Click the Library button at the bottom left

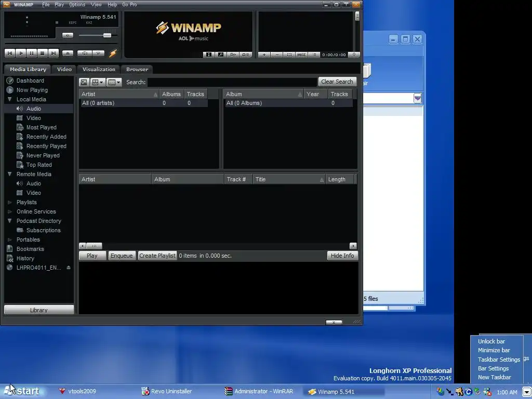(x=38, y=310)
